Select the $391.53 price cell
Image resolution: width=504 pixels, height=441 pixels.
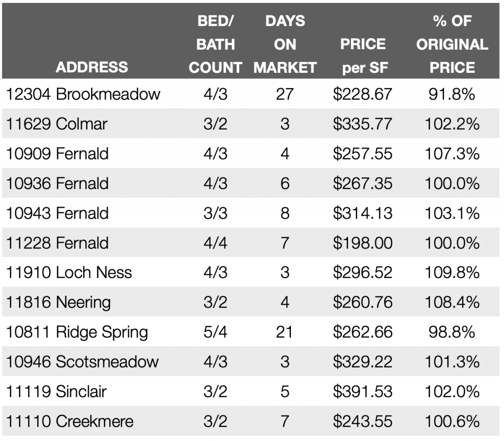pyautogui.click(x=363, y=392)
